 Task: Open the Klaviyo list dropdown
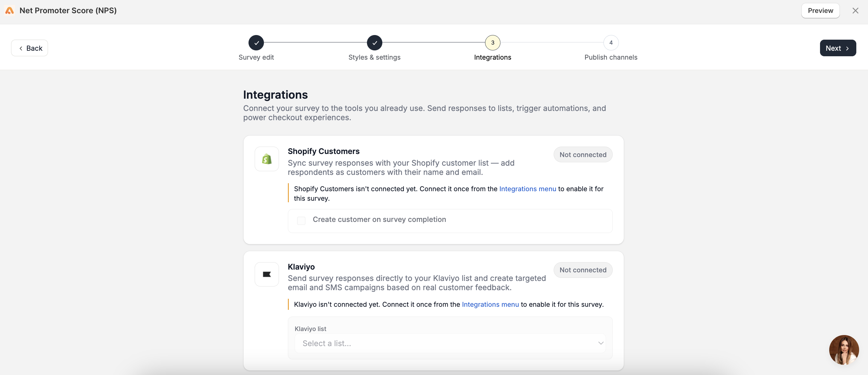point(450,343)
